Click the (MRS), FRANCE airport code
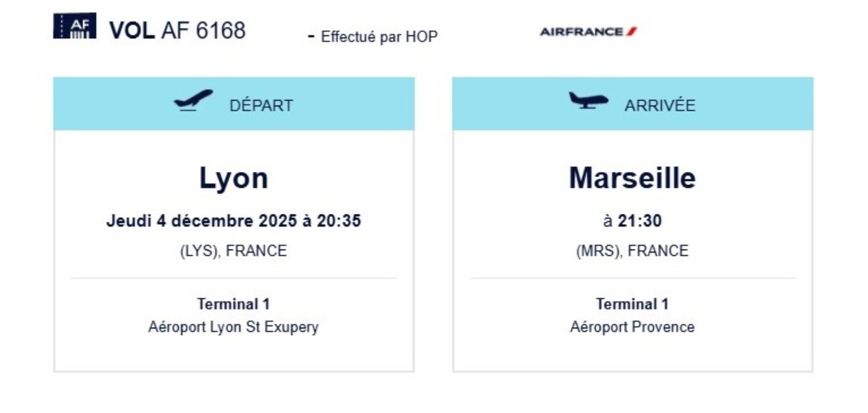This screenshot has height=413, width=868. point(632,251)
